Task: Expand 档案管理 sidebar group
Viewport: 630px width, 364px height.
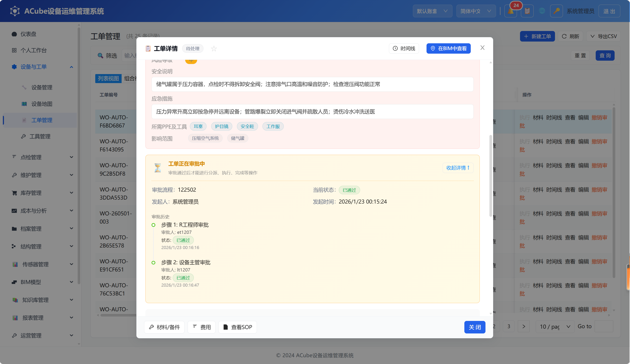Action: [40, 229]
